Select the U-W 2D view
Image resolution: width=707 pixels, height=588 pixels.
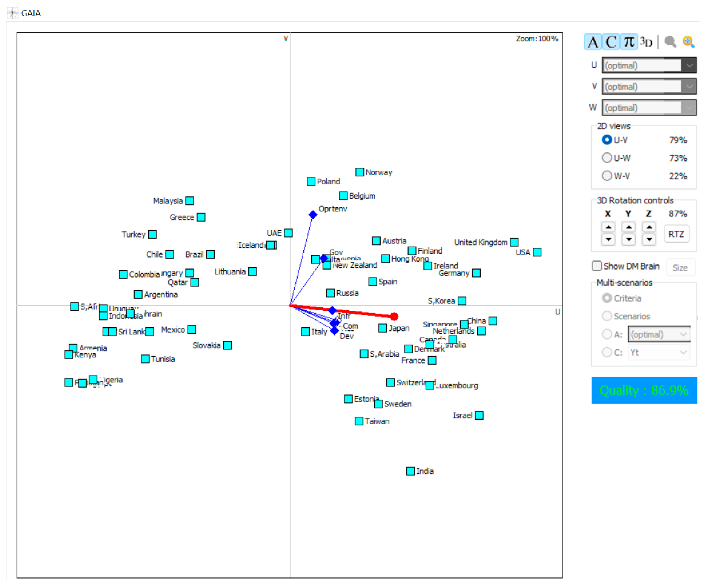(607, 158)
